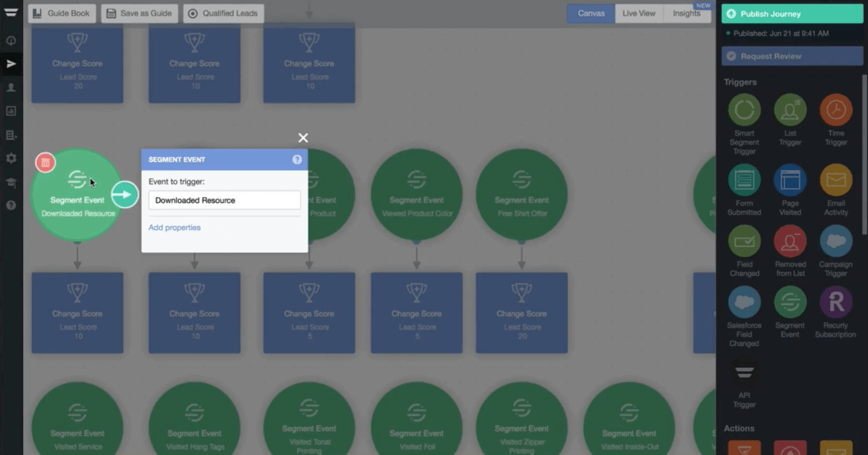This screenshot has width=868, height=455.
Task: Open the reports chart icon in sidebar
Action: [11, 112]
